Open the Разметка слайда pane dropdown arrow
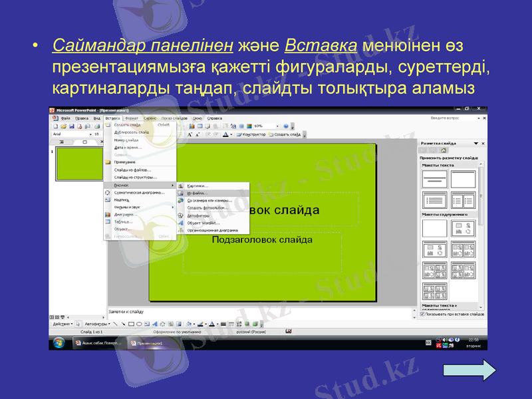532x399 pixels. tap(475, 143)
